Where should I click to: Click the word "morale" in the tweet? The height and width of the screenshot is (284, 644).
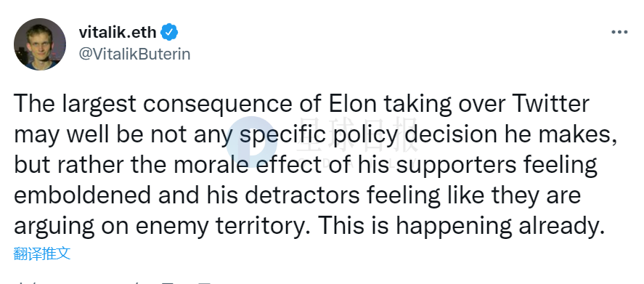[211, 165]
